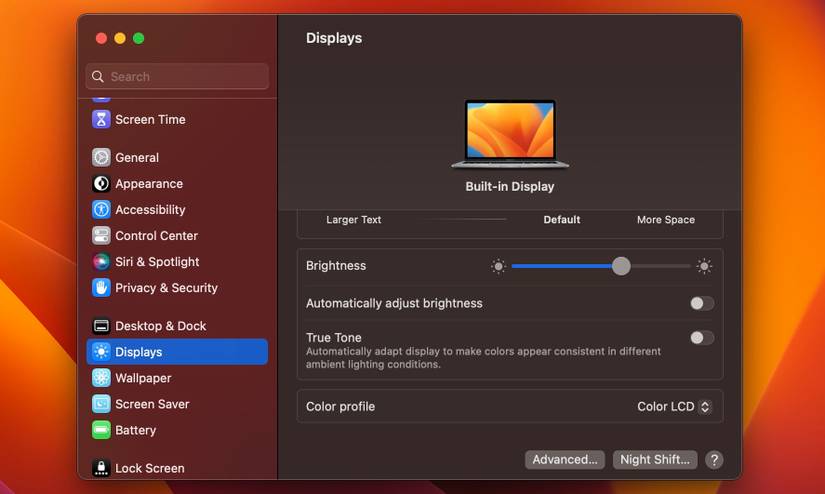825x494 pixels.
Task: Open Screen Time settings
Action: [150, 119]
